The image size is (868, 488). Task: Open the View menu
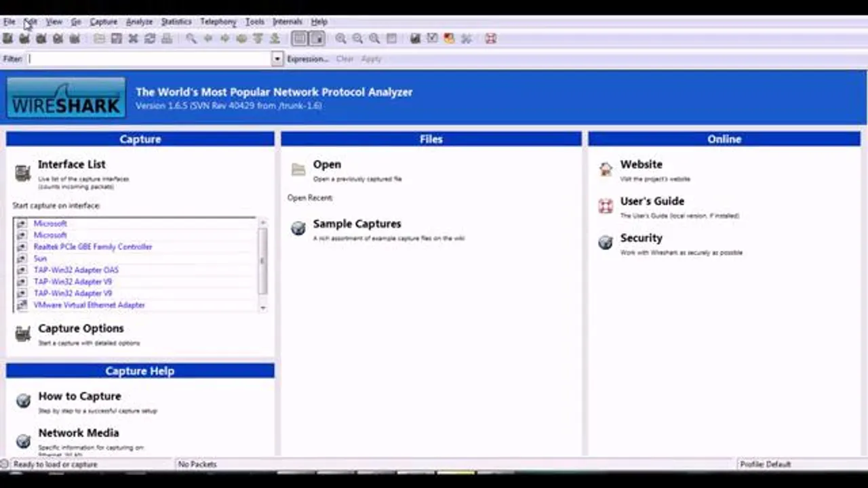click(x=54, y=22)
